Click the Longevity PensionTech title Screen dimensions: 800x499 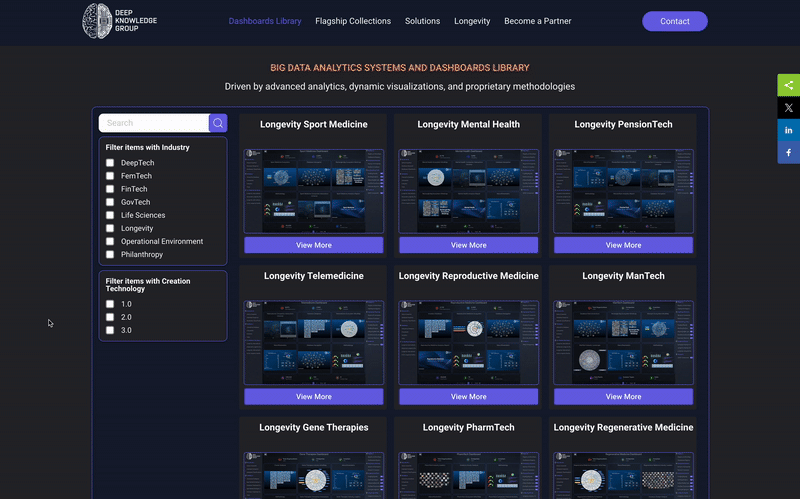click(x=623, y=124)
